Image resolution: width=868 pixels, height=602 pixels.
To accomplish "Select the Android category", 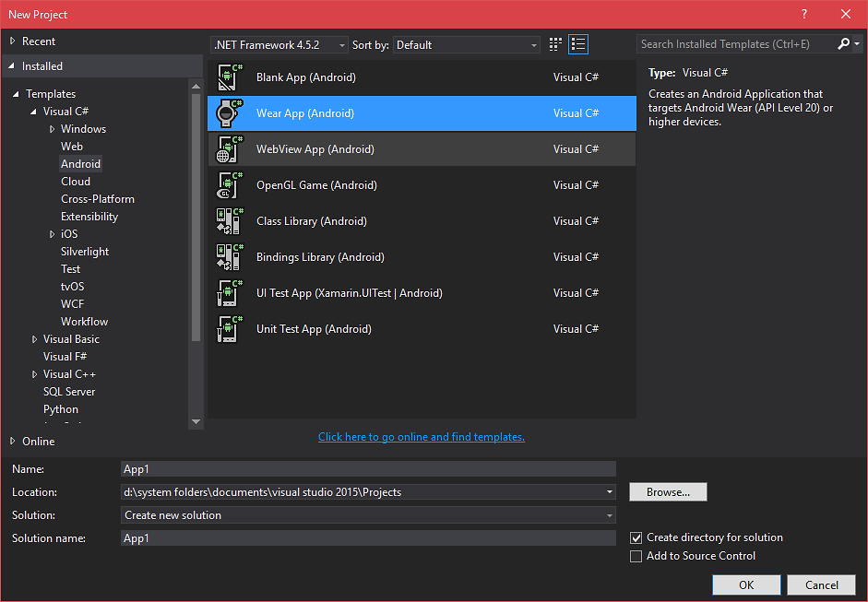I will tap(80, 164).
